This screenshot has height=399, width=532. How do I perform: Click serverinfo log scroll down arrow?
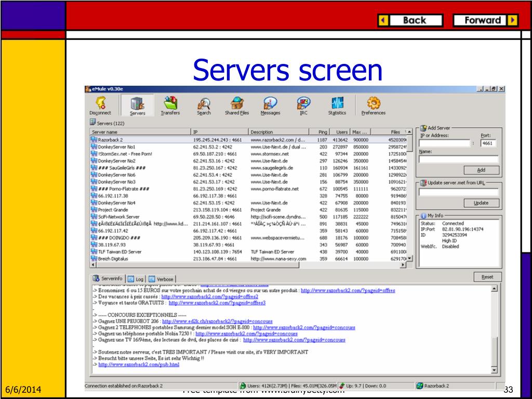tap(494, 370)
